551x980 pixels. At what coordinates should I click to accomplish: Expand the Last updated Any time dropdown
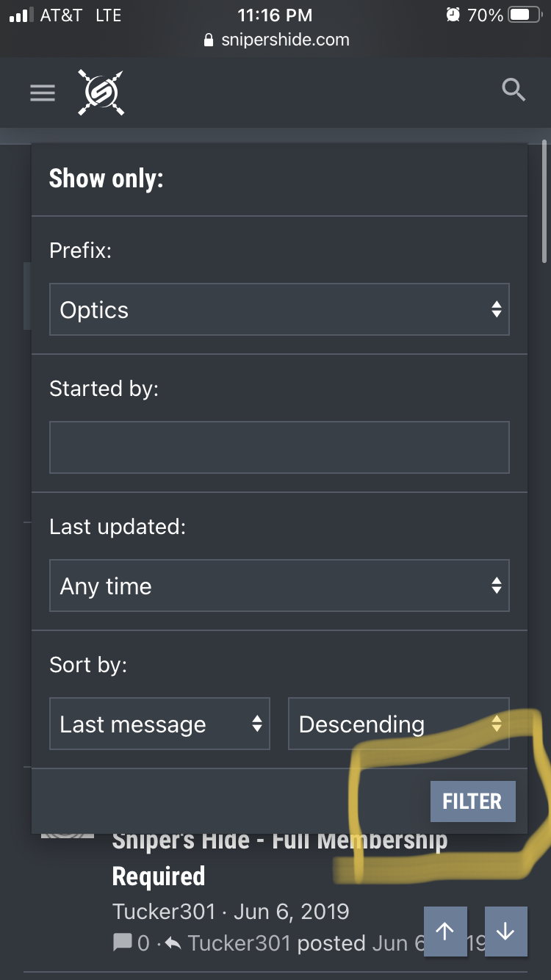click(x=279, y=586)
